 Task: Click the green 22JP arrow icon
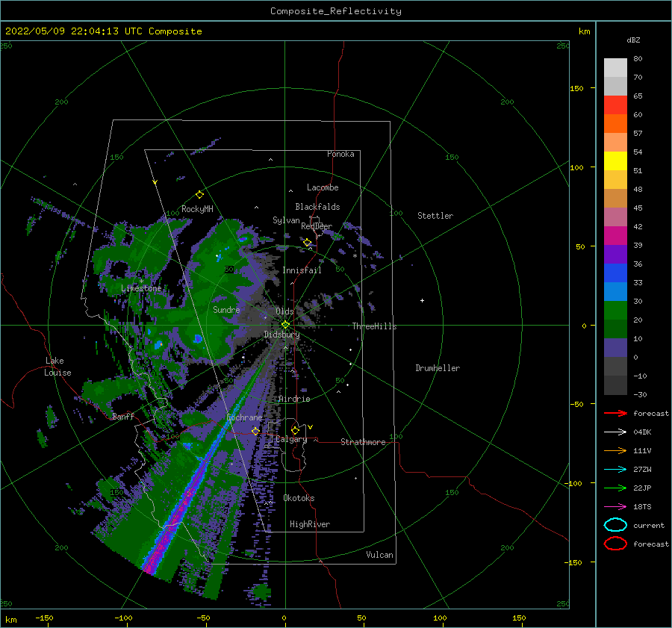pos(615,488)
